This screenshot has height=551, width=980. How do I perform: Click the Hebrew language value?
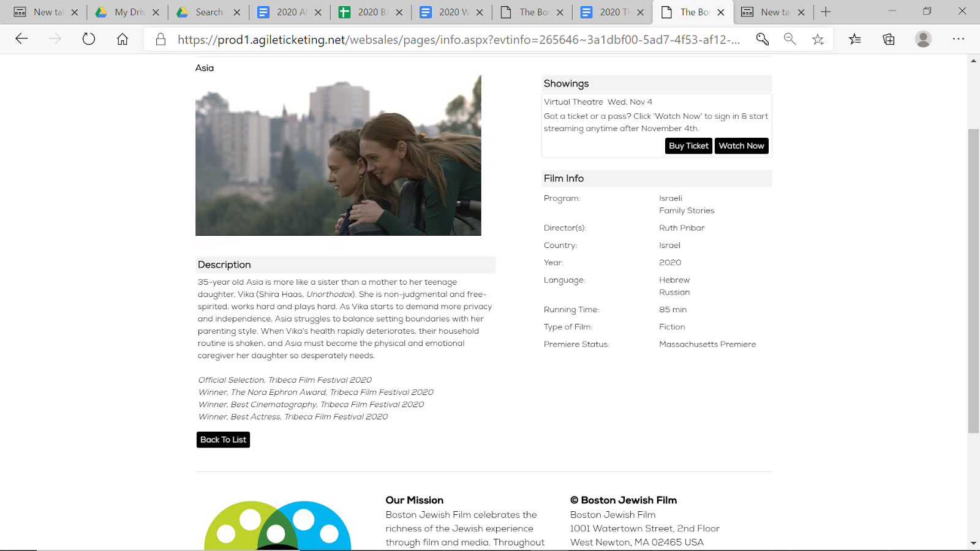point(674,280)
